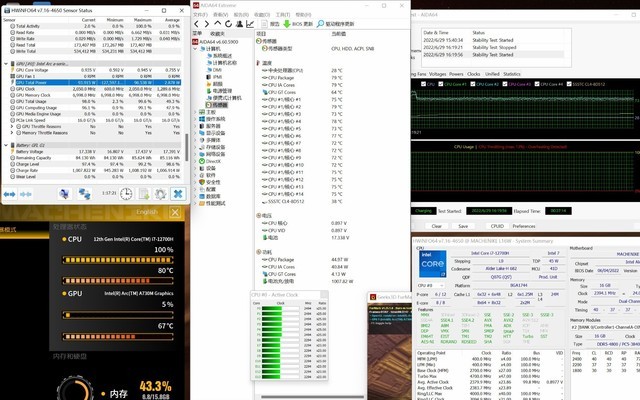640x400 pixels.
Task: Collapse the Battery sensor group in HWiNFO
Action: [x=6, y=145]
